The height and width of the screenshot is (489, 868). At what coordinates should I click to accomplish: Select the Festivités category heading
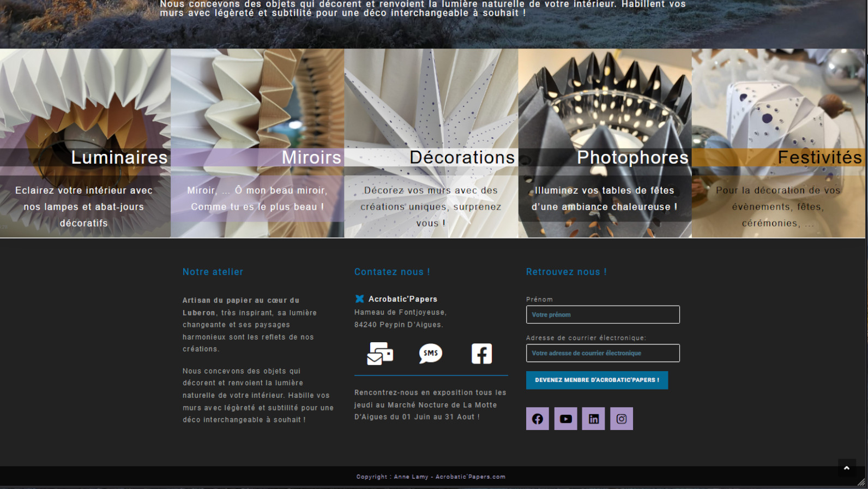pyautogui.click(x=819, y=157)
